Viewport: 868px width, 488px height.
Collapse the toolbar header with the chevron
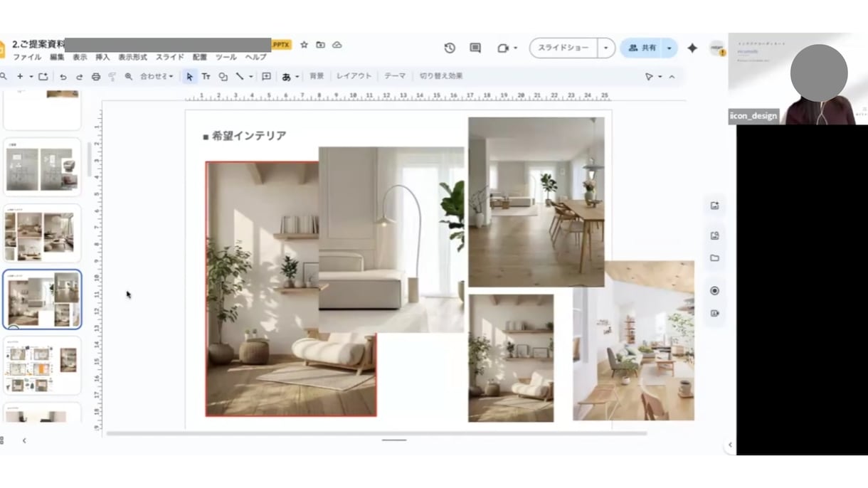click(672, 77)
